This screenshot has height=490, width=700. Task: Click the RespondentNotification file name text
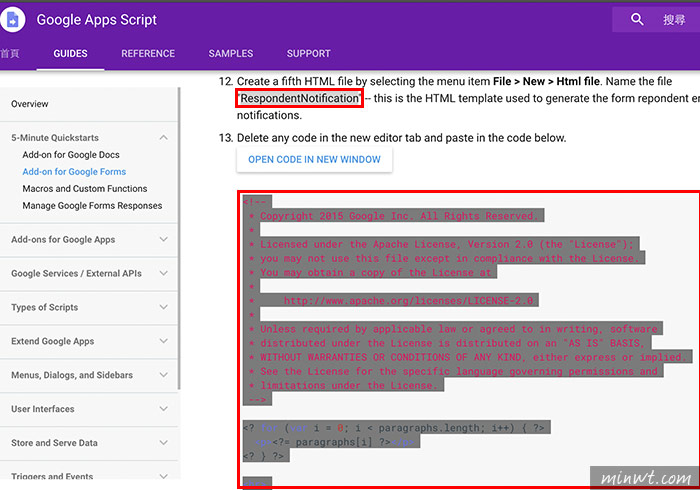(x=300, y=98)
